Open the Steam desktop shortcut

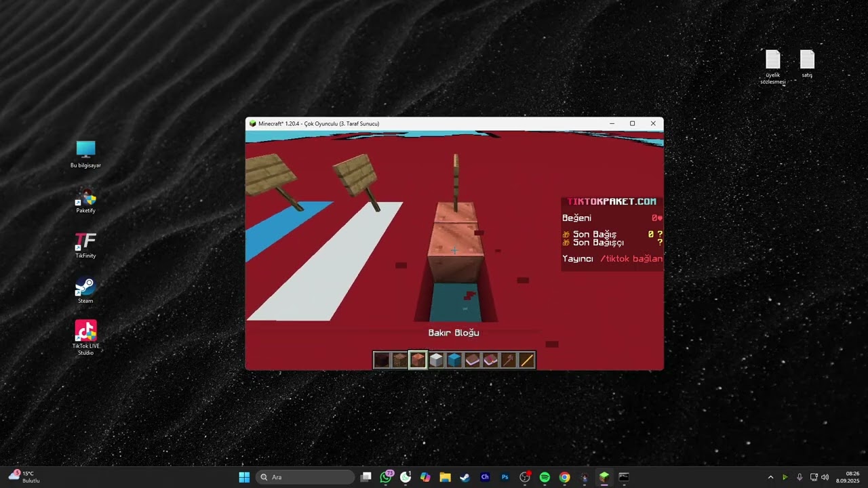(85, 291)
